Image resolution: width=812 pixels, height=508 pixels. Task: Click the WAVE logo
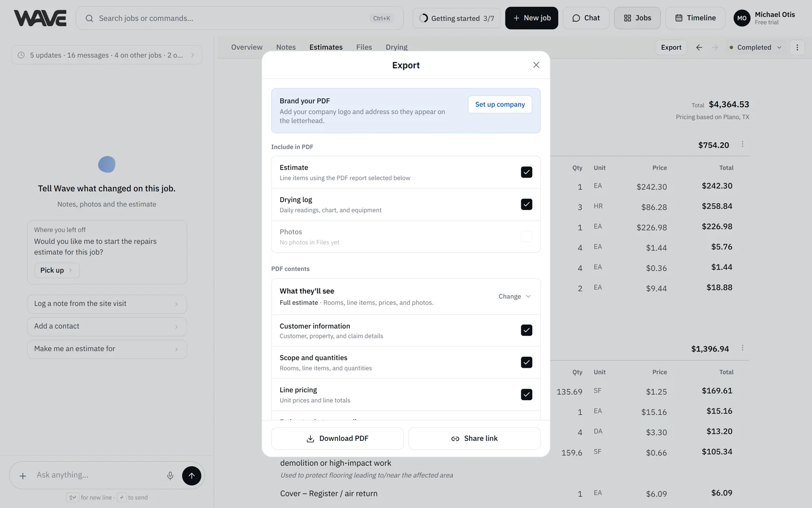click(40, 18)
